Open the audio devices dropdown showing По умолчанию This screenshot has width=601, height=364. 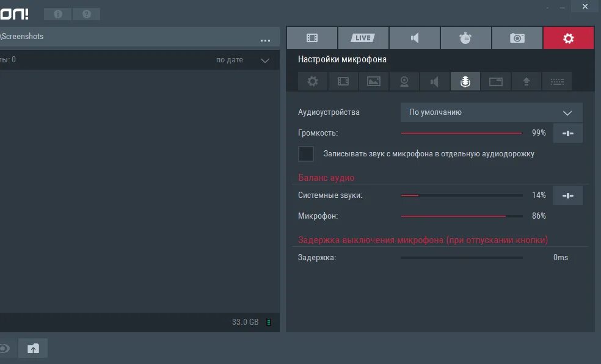pos(491,112)
